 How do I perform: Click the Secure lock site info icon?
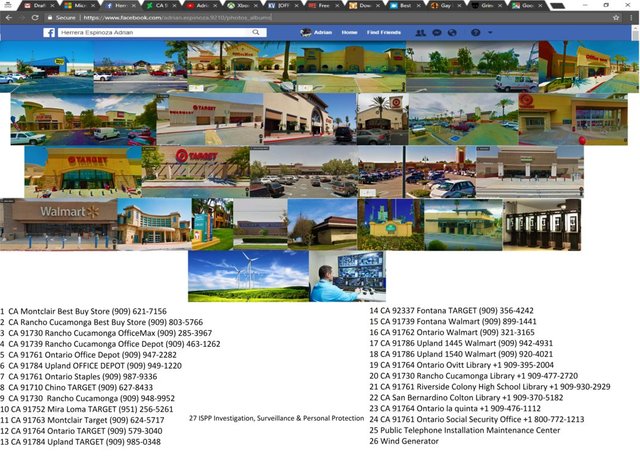click(x=50, y=18)
